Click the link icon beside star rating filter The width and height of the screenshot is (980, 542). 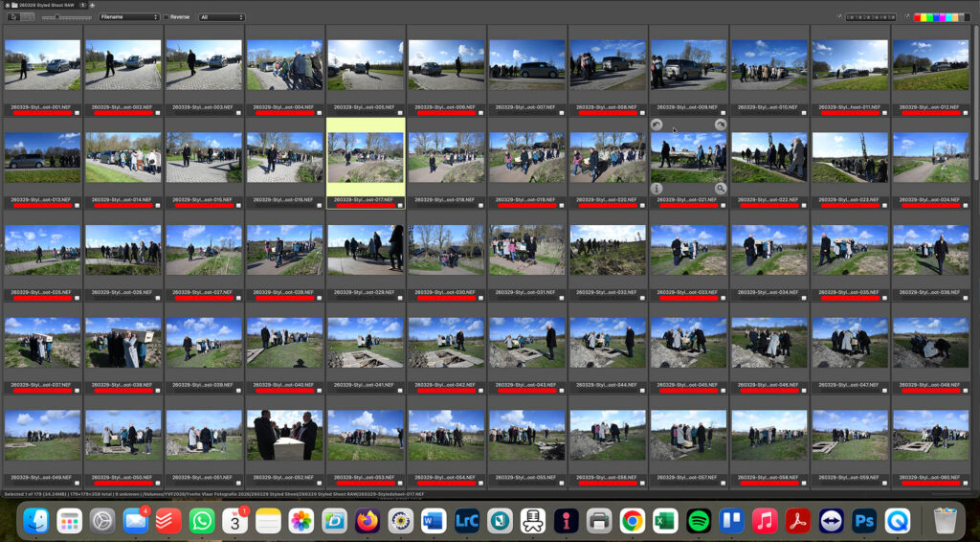click(x=839, y=17)
